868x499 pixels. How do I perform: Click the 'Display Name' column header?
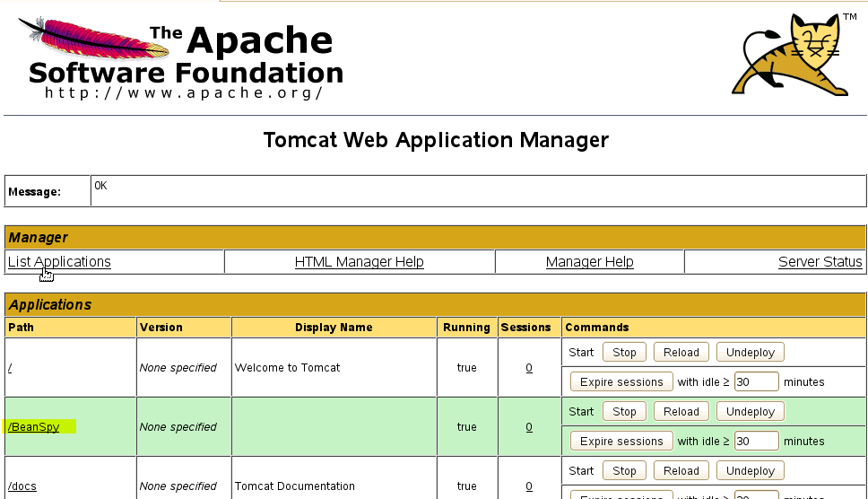click(x=334, y=328)
